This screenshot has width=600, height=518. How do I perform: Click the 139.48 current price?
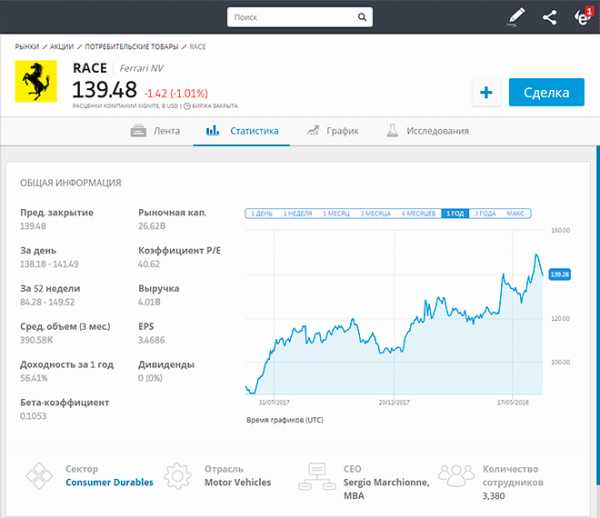pyautogui.click(x=104, y=90)
